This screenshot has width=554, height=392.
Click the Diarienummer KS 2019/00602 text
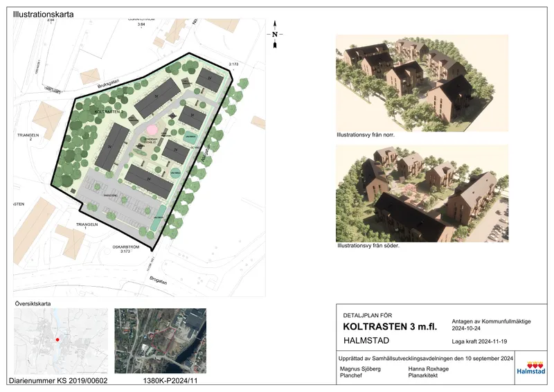58,381
